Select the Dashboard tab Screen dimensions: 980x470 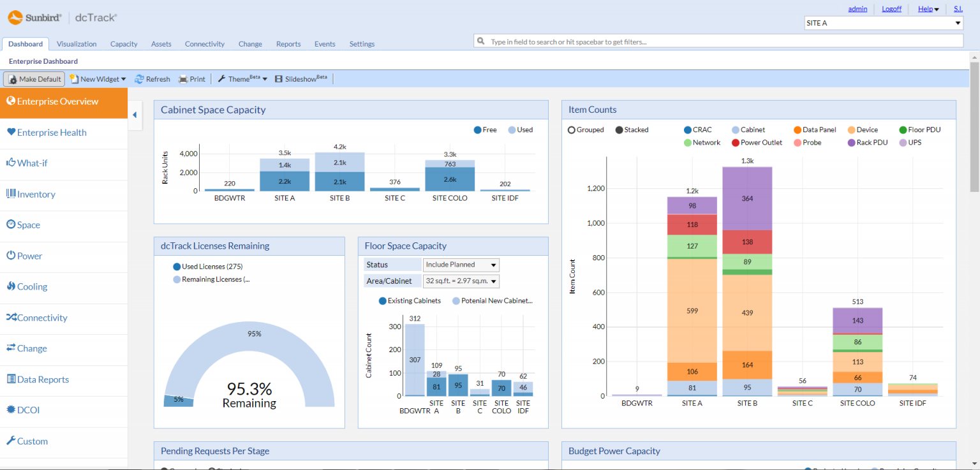point(26,44)
